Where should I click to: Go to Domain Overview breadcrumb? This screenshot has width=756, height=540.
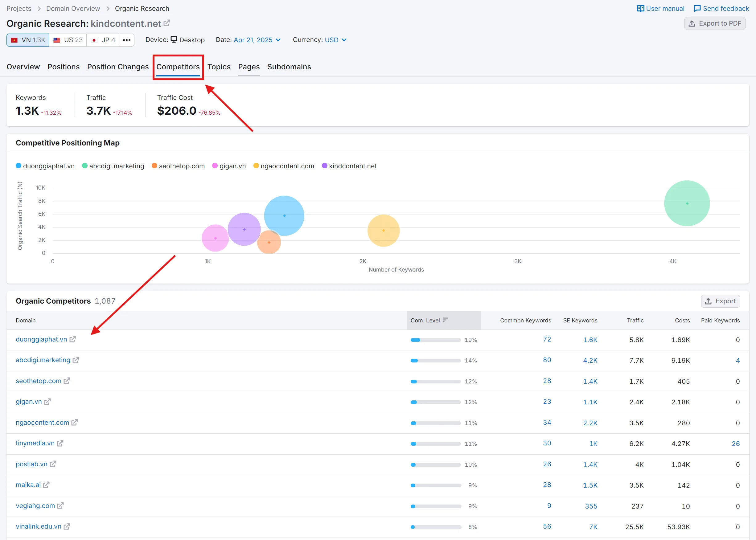[73, 9]
